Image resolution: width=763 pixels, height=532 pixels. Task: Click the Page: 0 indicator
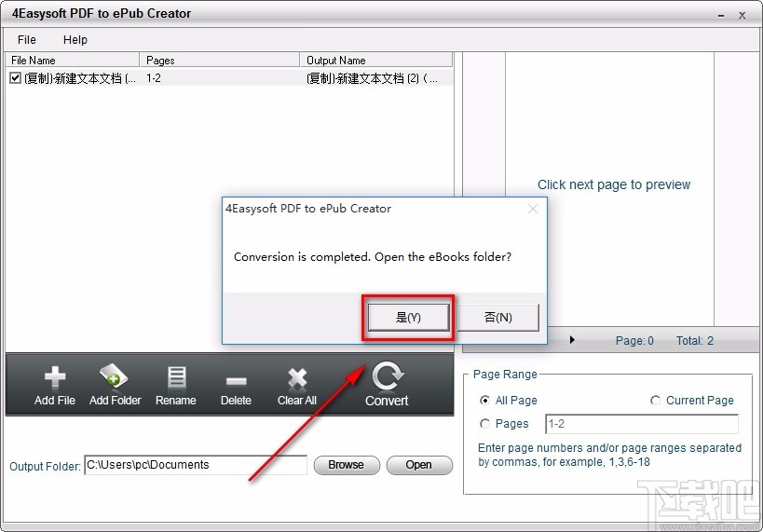(x=634, y=341)
